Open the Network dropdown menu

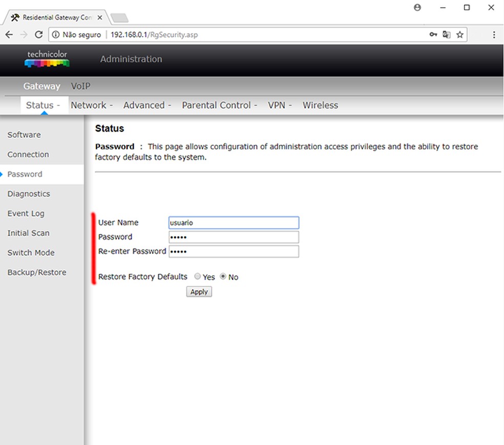90,105
